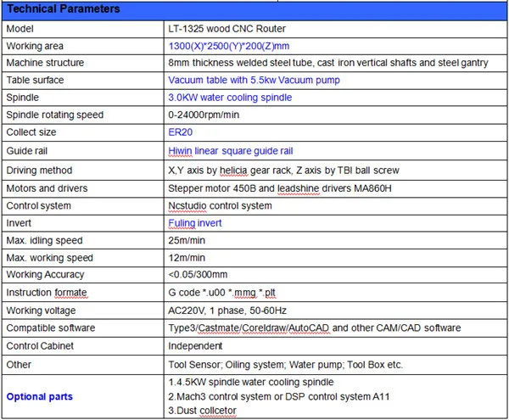The width and height of the screenshot is (509, 420).
Task: Select the 'Control system' label
Action: (x=39, y=206)
